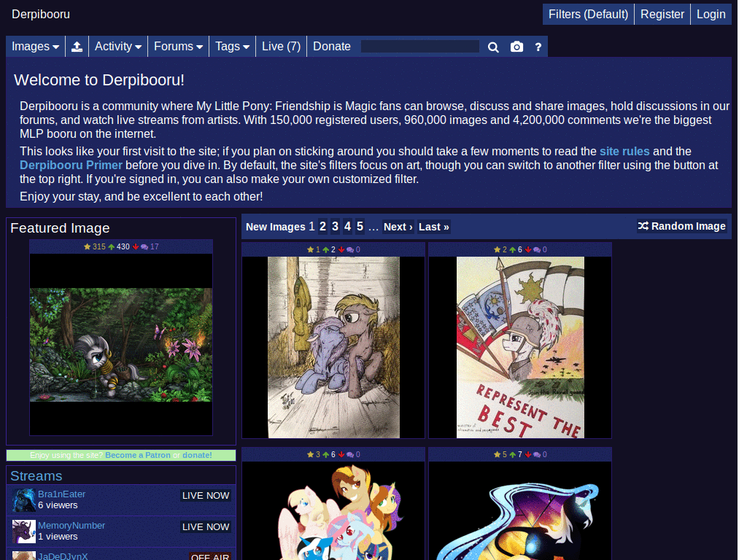Click LIVE NOW badge for Bra1nEater

click(x=206, y=496)
